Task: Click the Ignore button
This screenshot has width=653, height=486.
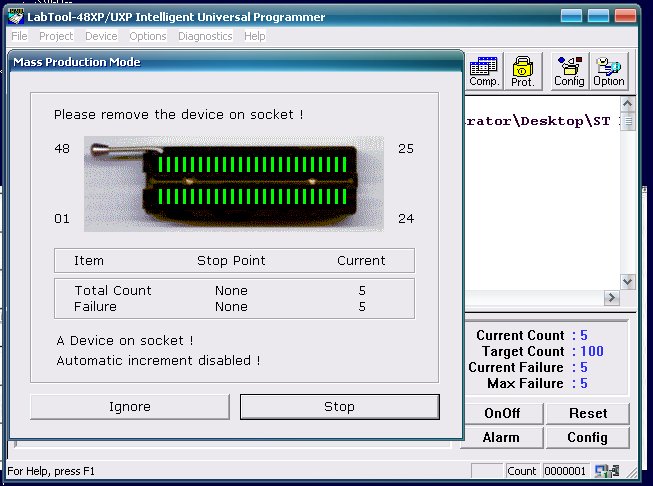Action: pos(130,406)
